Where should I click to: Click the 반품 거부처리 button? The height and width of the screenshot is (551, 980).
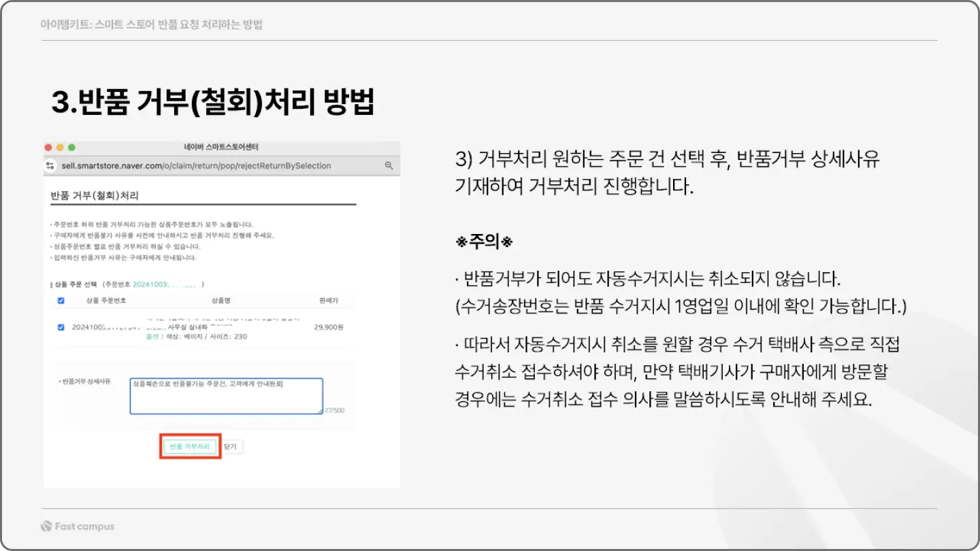pos(190,446)
